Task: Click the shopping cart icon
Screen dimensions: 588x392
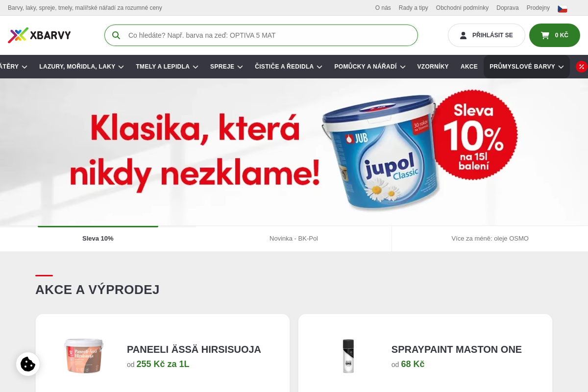Action: 545,35
